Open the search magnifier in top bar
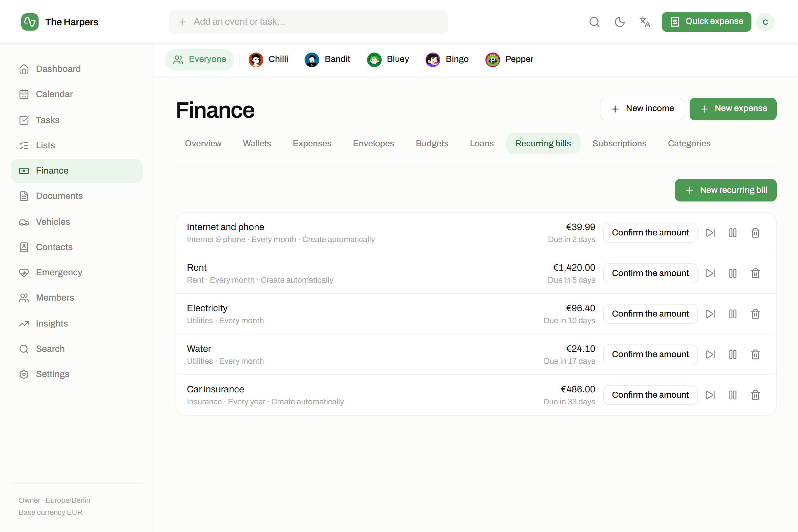Screen dimensions: 798x532 pos(594,22)
